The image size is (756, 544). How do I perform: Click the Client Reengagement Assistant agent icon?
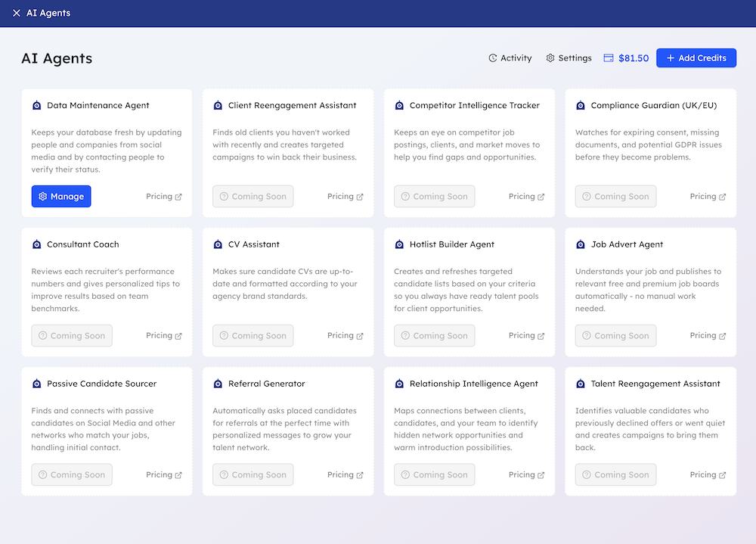(218, 106)
